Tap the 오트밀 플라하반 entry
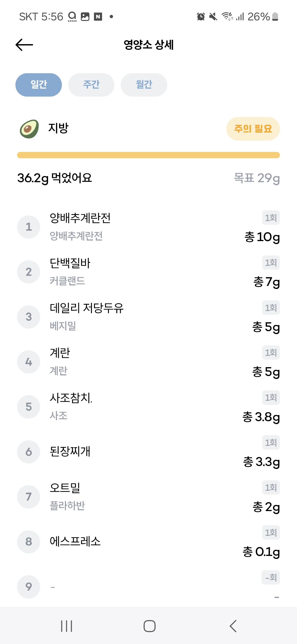 (x=148, y=497)
